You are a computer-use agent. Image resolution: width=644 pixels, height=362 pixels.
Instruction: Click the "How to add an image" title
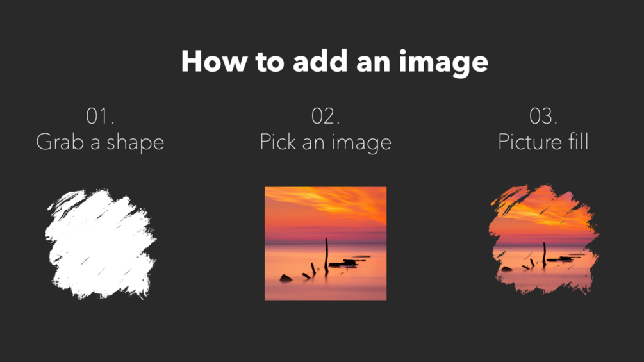pos(334,62)
